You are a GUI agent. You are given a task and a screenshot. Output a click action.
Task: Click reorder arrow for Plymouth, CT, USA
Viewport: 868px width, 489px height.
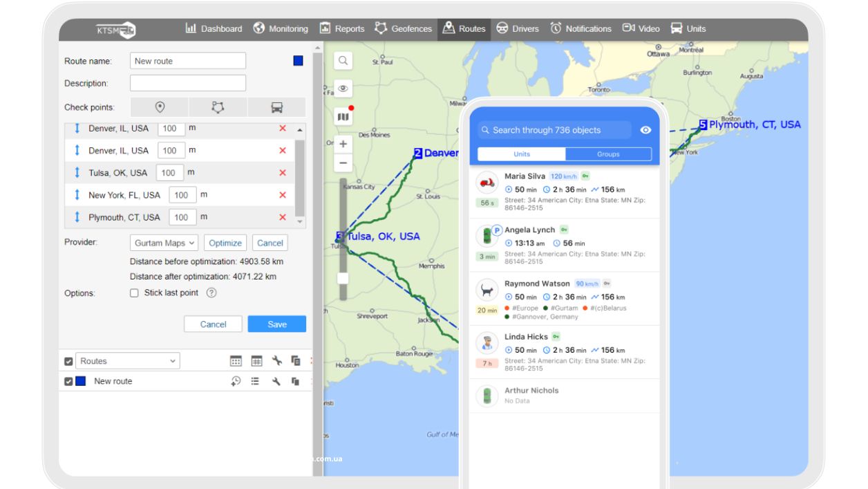77,217
